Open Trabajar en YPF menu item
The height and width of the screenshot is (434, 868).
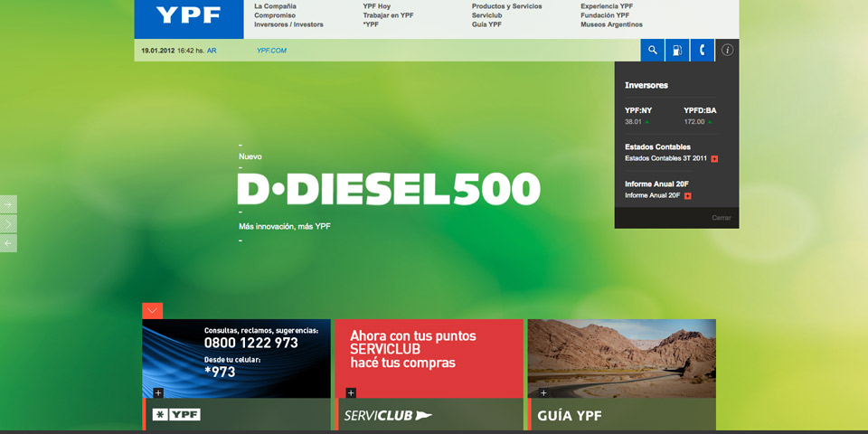click(x=388, y=15)
